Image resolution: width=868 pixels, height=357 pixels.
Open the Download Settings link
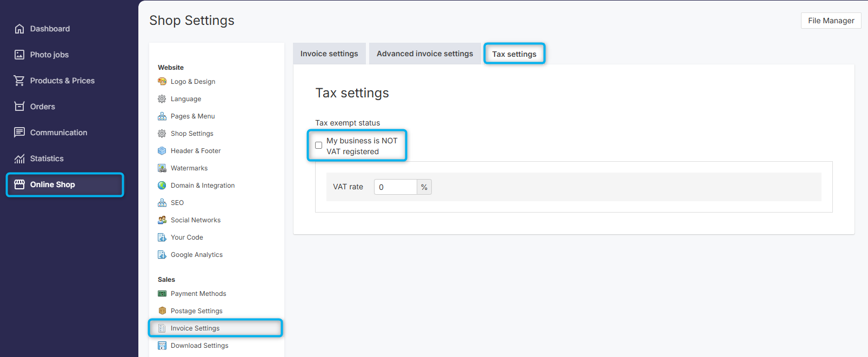pyautogui.click(x=199, y=346)
